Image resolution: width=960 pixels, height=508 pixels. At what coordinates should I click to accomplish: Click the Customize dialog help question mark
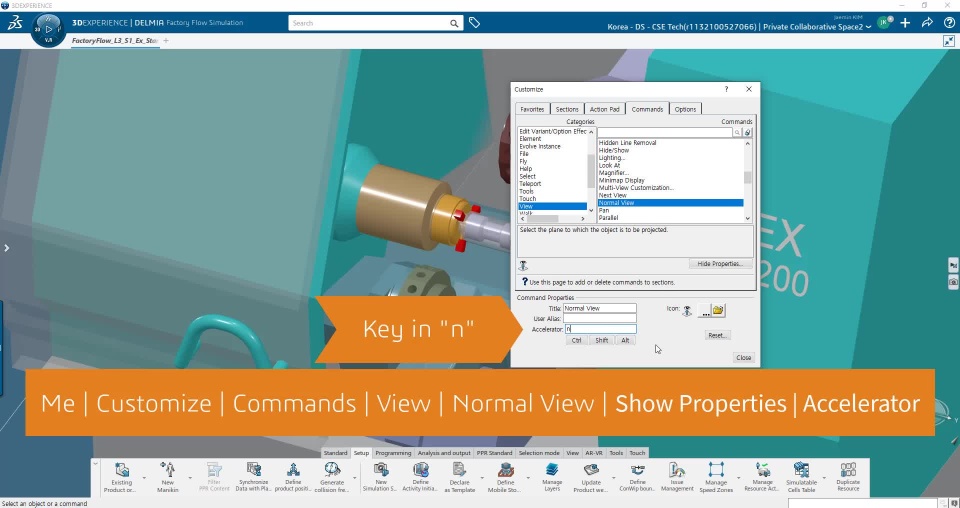[x=726, y=89]
